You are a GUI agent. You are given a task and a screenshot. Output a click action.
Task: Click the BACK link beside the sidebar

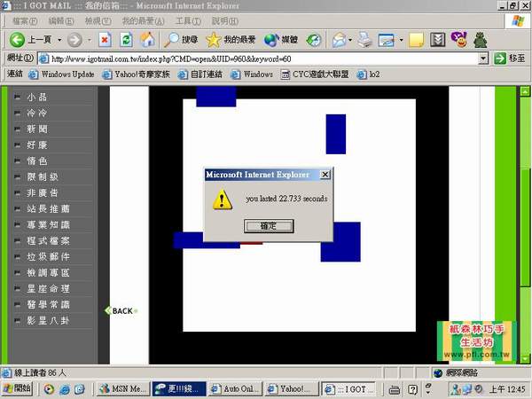point(121,310)
